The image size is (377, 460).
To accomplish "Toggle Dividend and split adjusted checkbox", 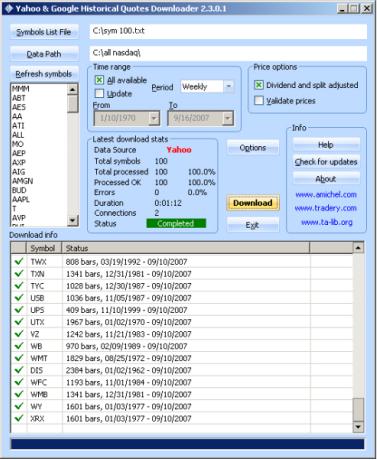I will (259, 85).
